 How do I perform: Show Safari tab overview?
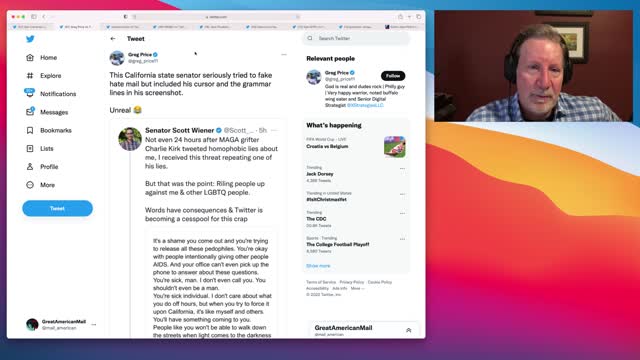tap(418, 17)
